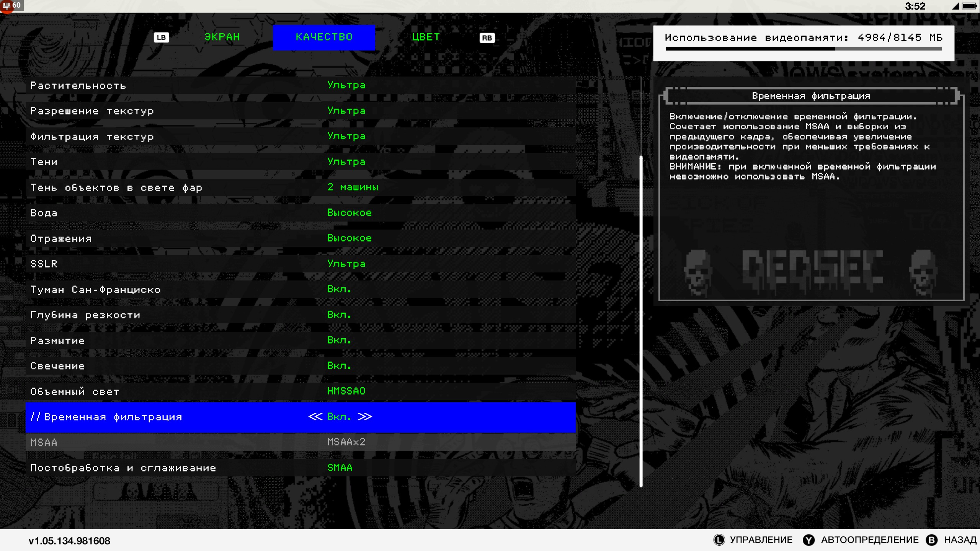Click the signal strength icon
Screen dimensions: 980x551
(x=955, y=6)
